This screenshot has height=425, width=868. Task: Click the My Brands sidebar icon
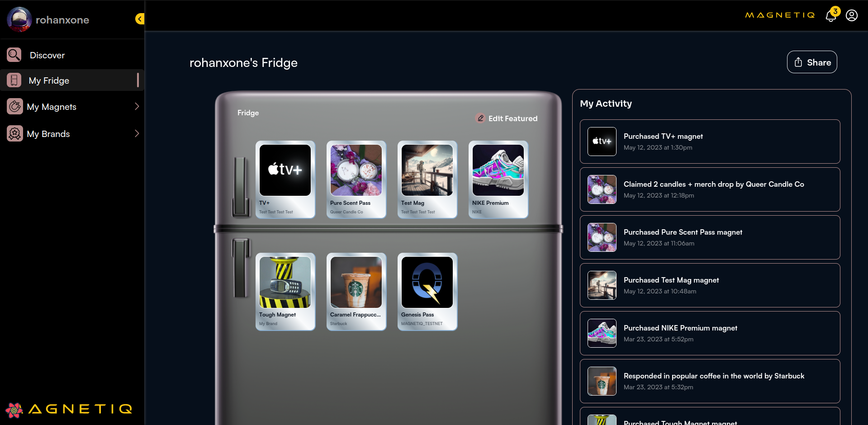tap(15, 134)
